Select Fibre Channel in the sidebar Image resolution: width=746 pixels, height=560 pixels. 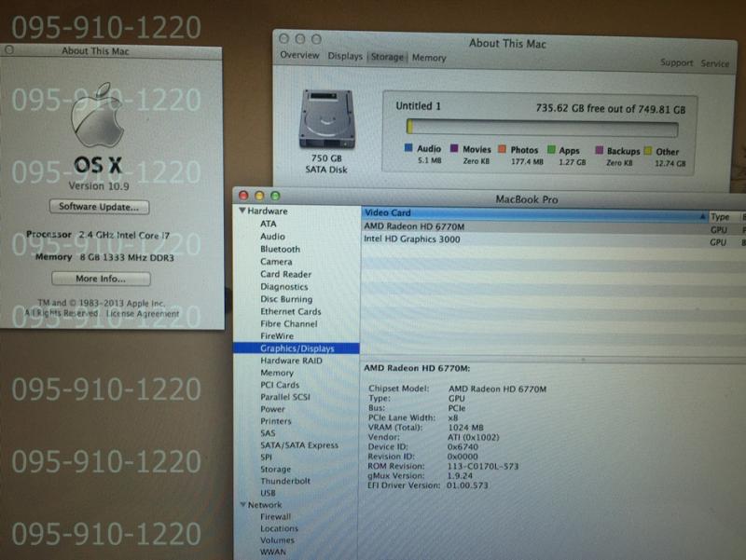coord(289,323)
